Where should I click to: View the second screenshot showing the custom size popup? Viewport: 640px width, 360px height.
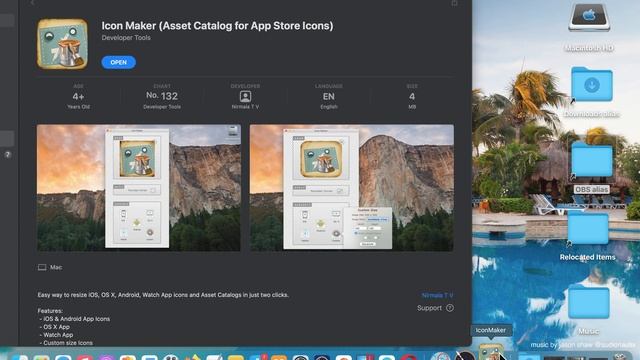click(x=352, y=188)
